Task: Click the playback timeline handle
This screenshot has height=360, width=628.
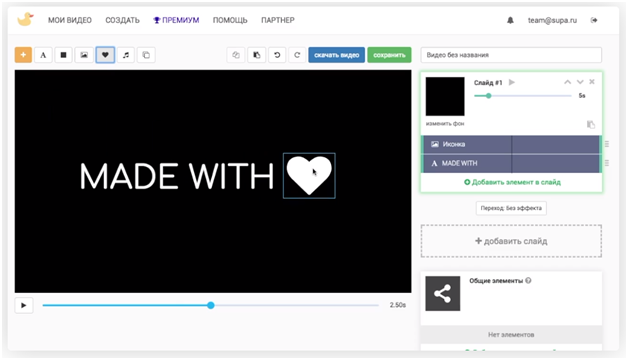Action: pos(211,306)
